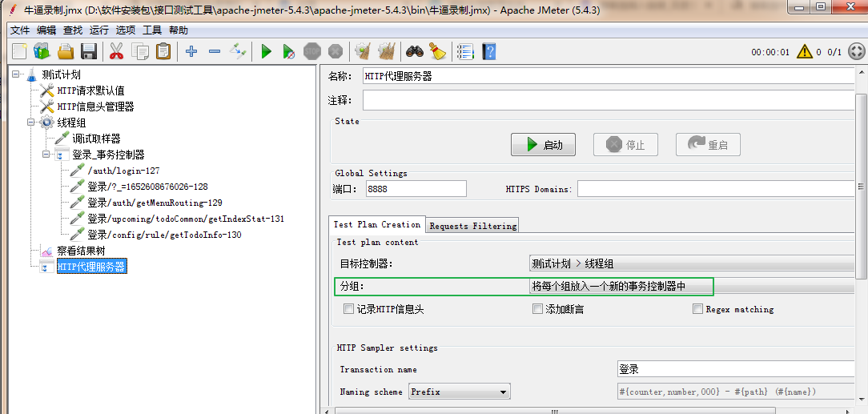Screen dimensions: 868x414
Task: Select 登录/auth/getMenuRouting-129 sampler
Action: tap(155, 203)
